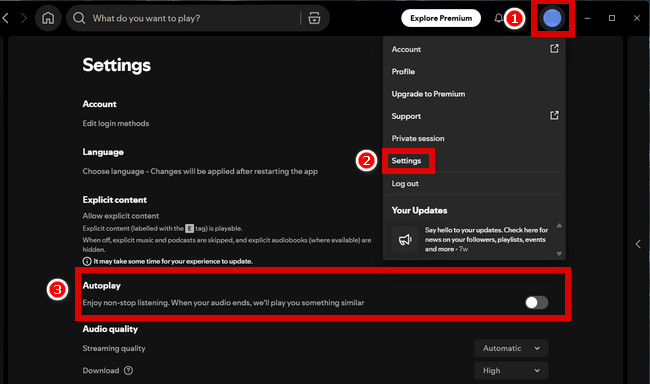This screenshot has height=384, width=650.
Task: Click the Download help question icon
Action: coord(129,370)
